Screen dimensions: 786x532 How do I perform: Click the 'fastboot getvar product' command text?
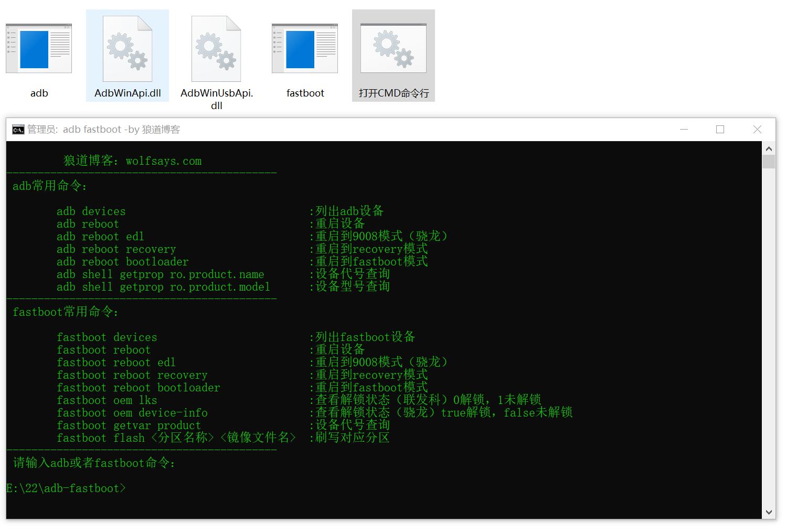(x=129, y=425)
